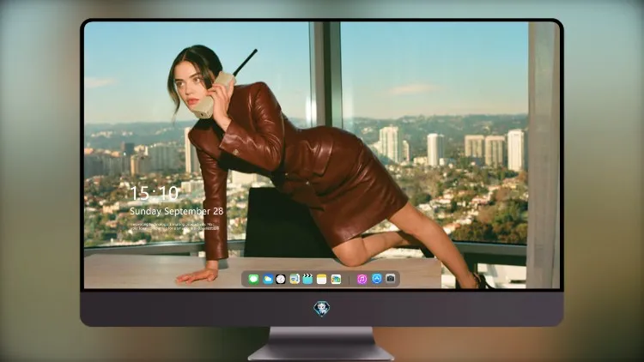Launch the clapperboard video app
This screenshot has width=644, height=362.
click(x=307, y=280)
